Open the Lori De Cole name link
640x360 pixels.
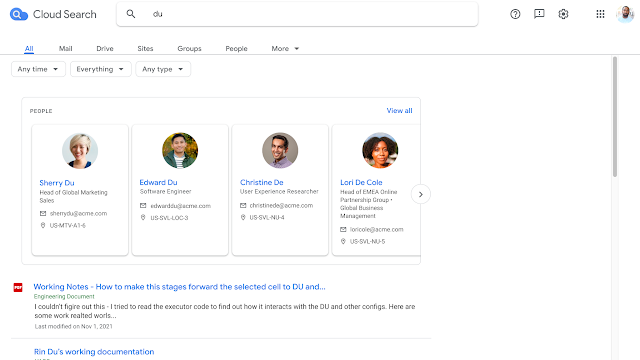[361, 182]
